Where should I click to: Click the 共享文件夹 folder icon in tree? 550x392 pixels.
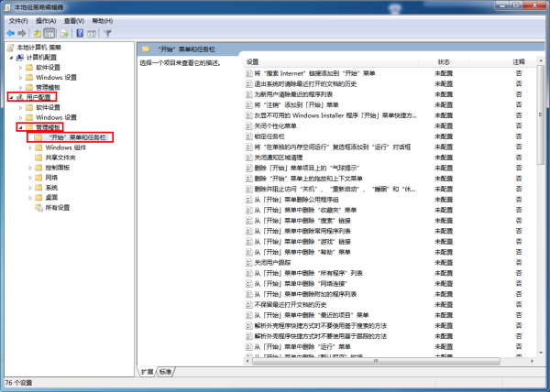(38, 158)
